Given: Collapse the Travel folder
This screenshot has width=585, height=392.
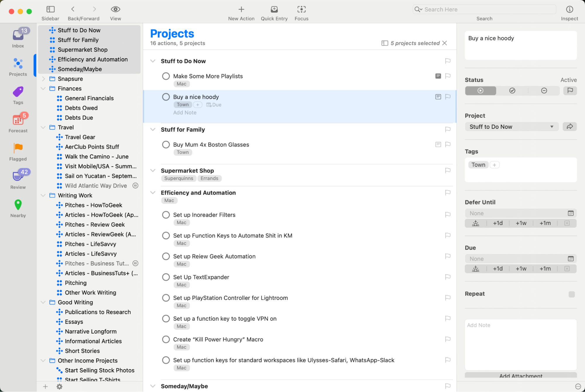Looking at the screenshot, I should 43,127.
